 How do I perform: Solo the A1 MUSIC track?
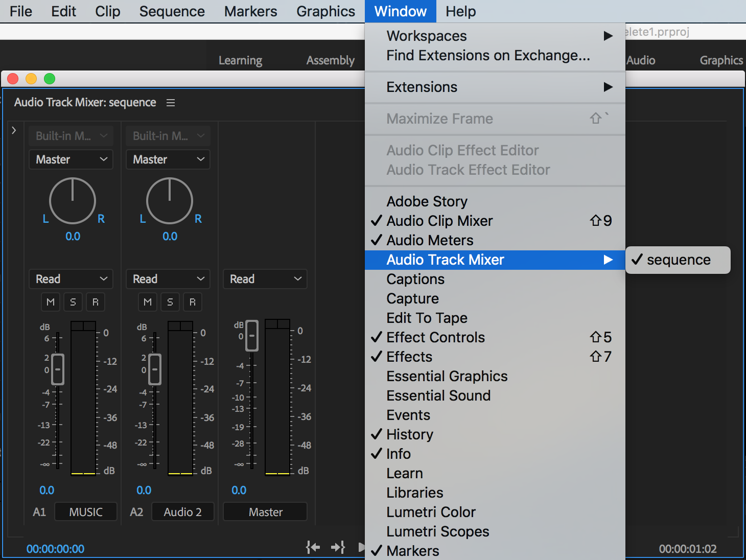pos(73,302)
